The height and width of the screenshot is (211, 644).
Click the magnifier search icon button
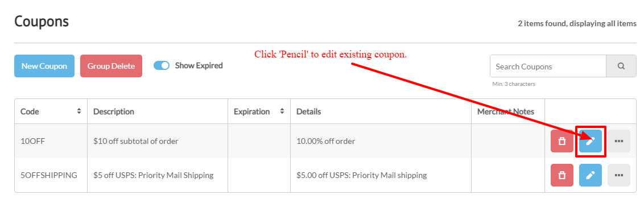point(621,66)
